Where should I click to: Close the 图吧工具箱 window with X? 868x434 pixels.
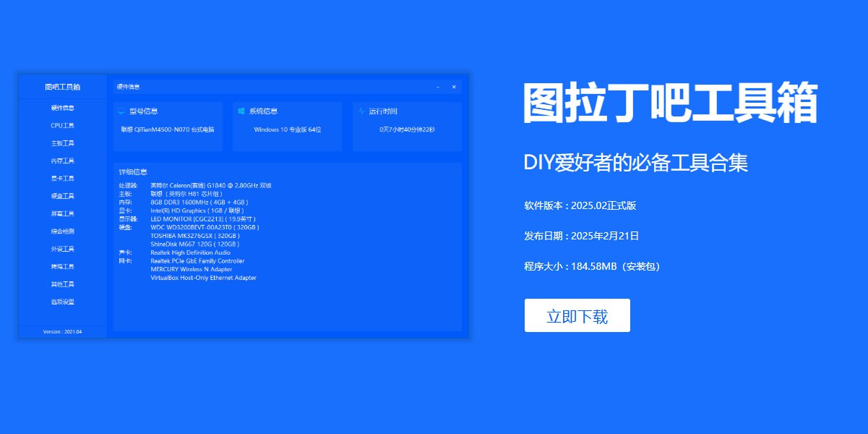(454, 87)
